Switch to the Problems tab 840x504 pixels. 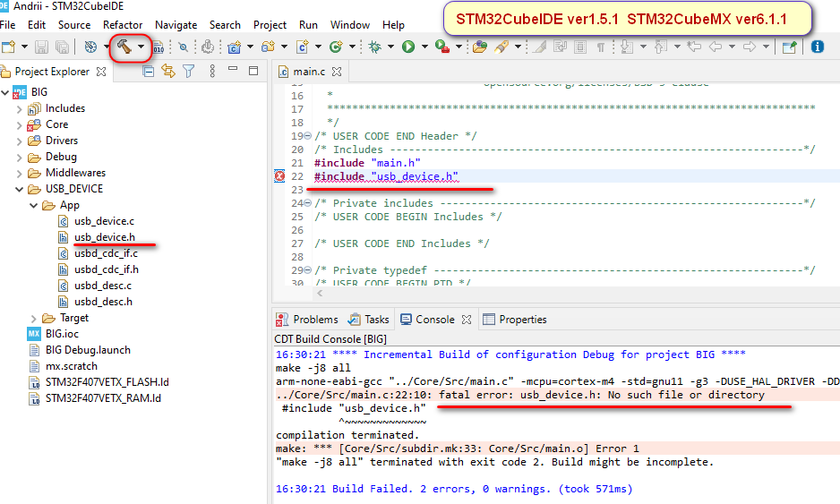(307, 320)
